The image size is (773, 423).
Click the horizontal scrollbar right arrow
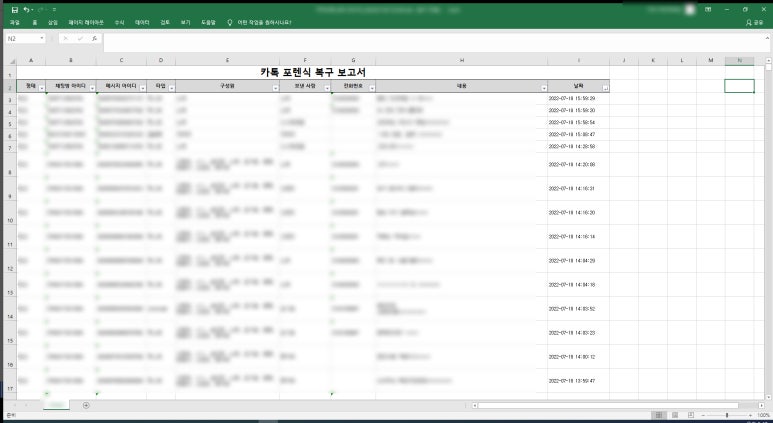[x=761, y=405]
